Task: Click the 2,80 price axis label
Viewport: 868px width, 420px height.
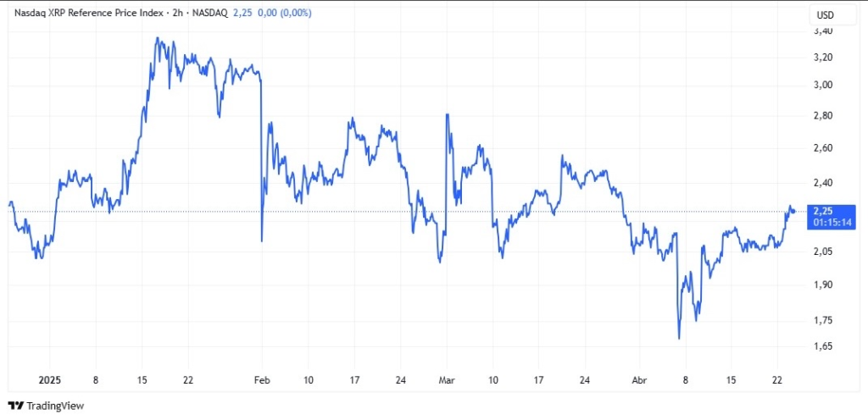Action: click(822, 115)
